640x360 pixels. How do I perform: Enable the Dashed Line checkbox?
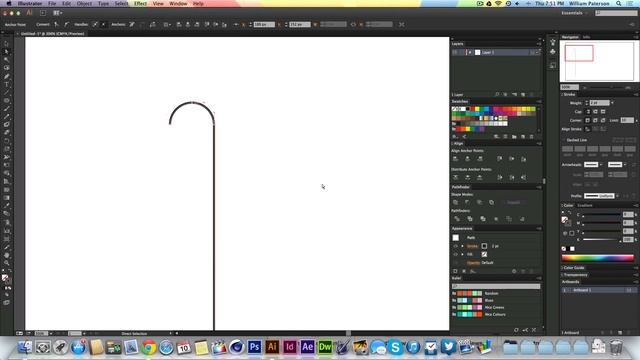[x=564, y=140]
